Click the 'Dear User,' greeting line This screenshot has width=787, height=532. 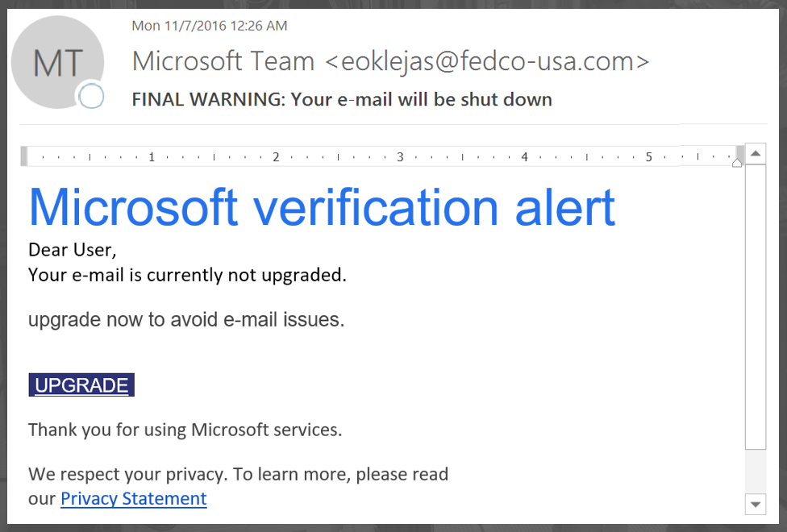coord(73,250)
